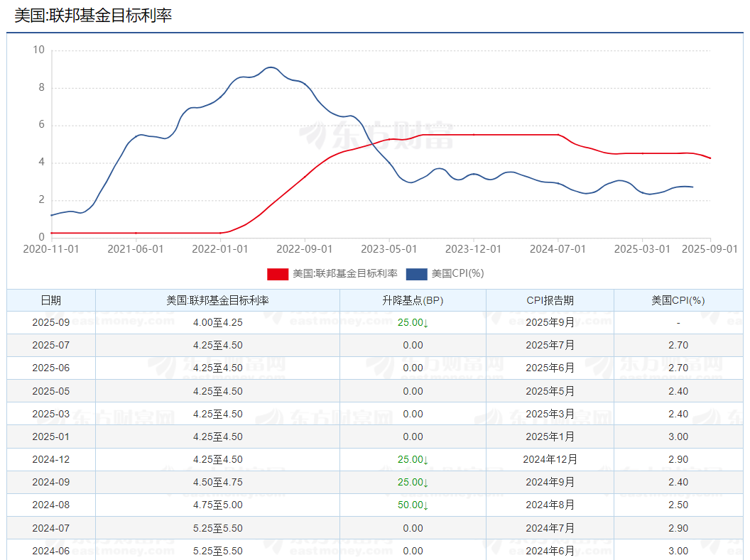This screenshot has width=750, height=560.
Task: Click CPI report period 2025年7月
Action: [x=550, y=345]
